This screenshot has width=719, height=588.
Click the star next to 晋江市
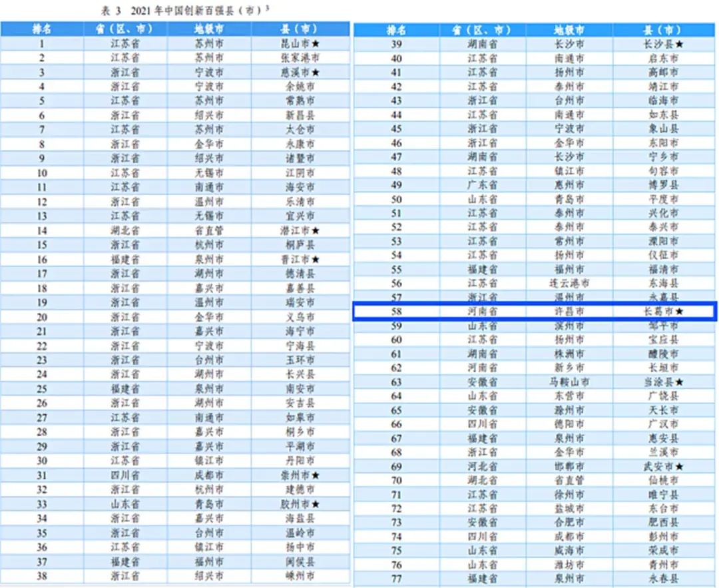(316, 259)
